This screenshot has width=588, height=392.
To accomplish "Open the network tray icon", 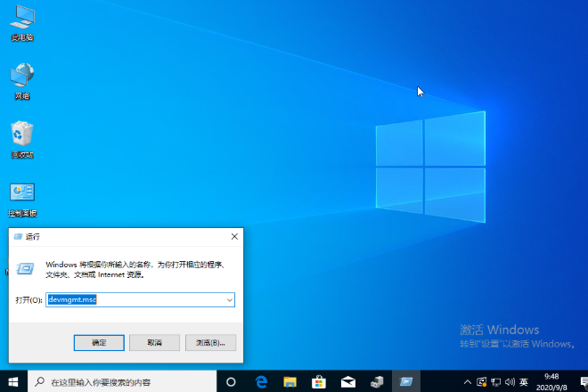I will [495, 382].
